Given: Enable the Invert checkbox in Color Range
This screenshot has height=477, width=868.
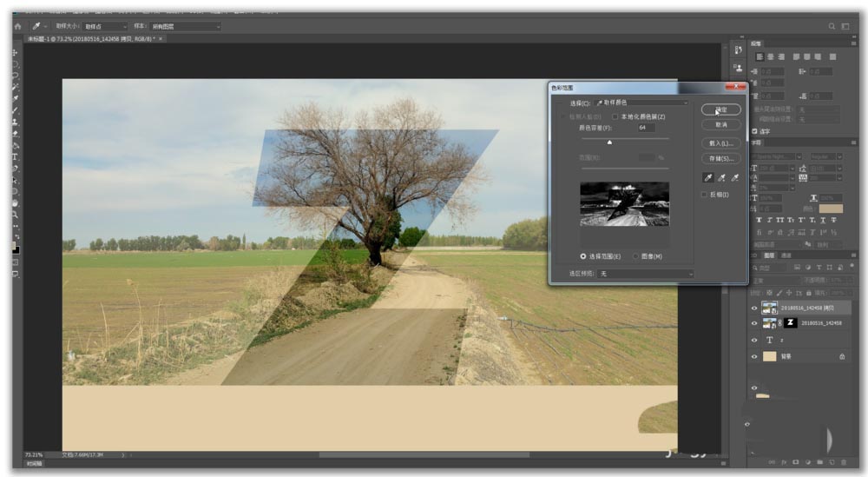Looking at the screenshot, I should point(704,195).
